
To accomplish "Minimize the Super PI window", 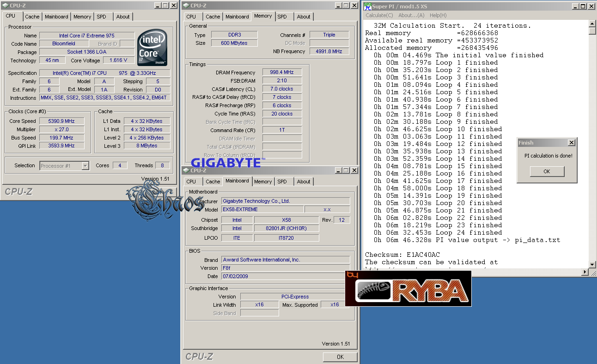I will [x=575, y=6].
